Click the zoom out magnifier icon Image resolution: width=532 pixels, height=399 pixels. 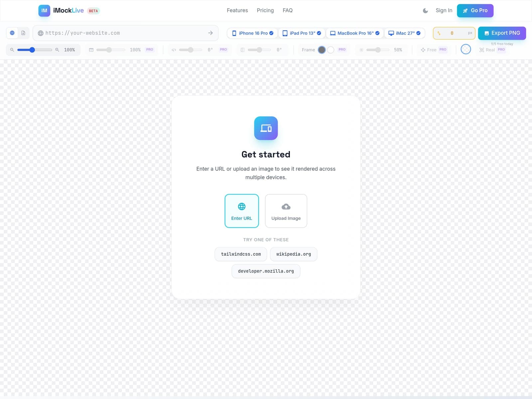[x=12, y=50]
